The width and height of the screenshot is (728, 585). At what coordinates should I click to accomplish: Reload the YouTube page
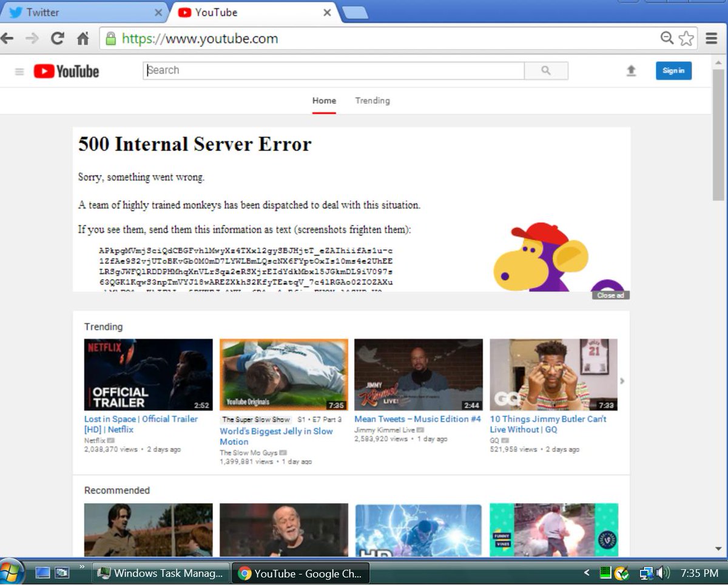(58, 39)
